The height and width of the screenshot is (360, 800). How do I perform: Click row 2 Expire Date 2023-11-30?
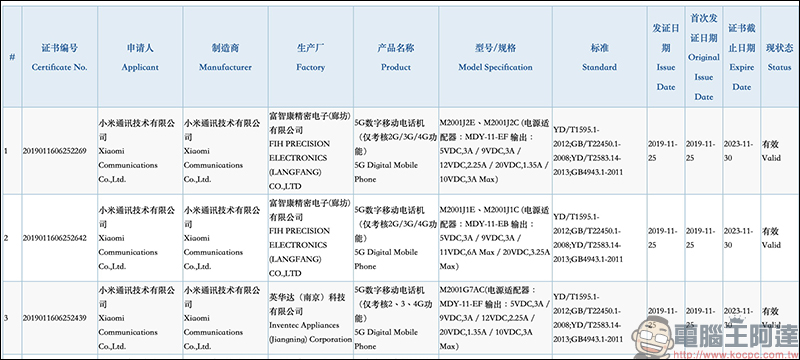[x=741, y=238]
